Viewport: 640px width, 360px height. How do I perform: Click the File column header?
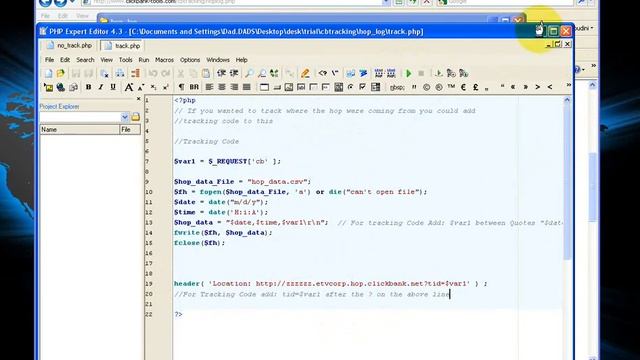click(x=130, y=129)
